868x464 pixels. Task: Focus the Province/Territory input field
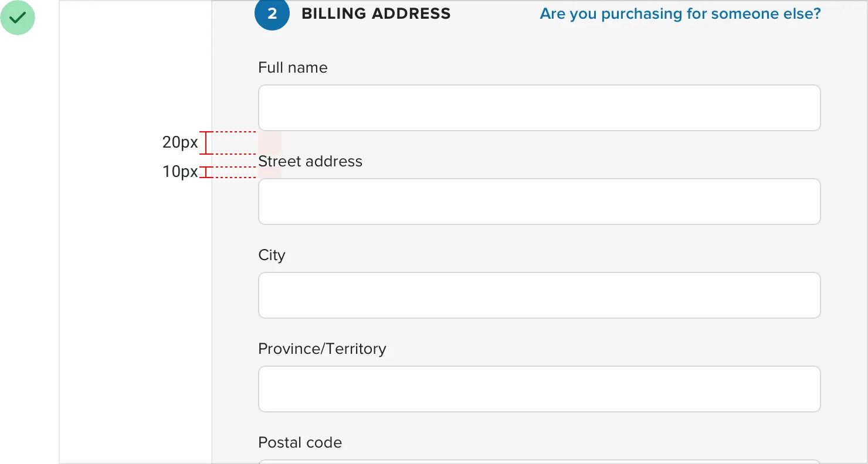click(539, 389)
